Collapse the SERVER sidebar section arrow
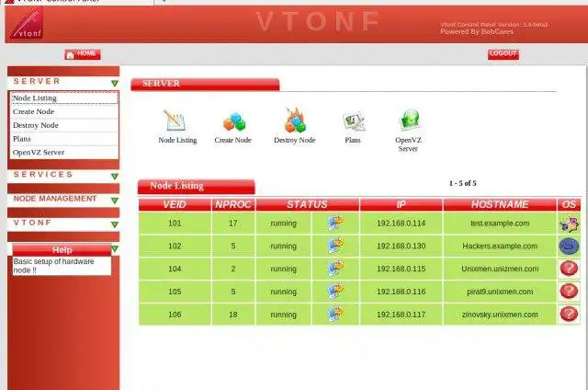588x390 pixels. (115, 84)
